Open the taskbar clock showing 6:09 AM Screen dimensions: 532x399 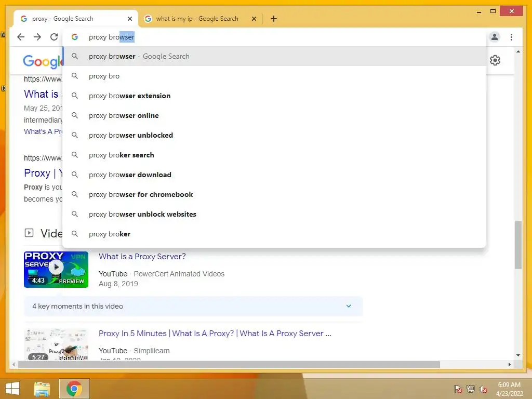point(509,389)
